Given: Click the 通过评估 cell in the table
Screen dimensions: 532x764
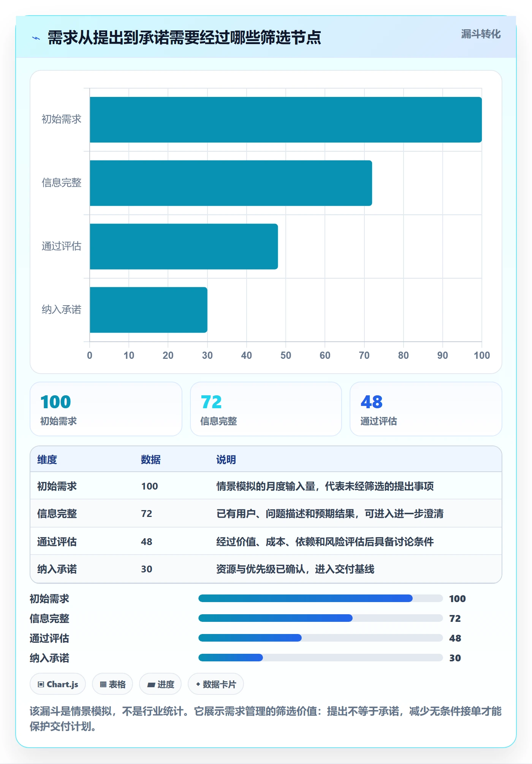Looking at the screenshot, I should [x=57, y=542].
